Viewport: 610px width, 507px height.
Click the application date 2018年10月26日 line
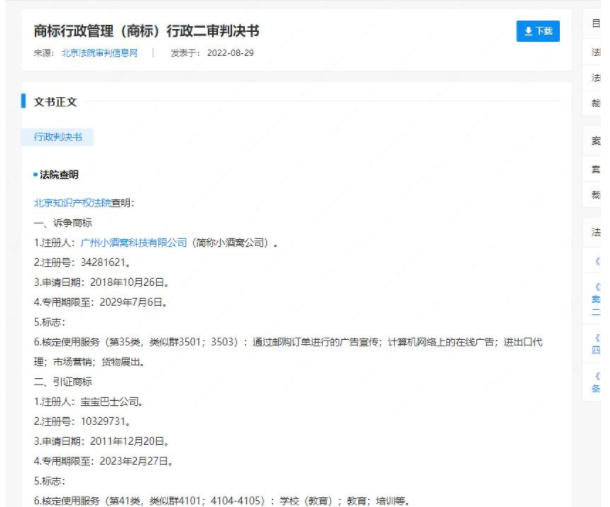click(98, 282)
